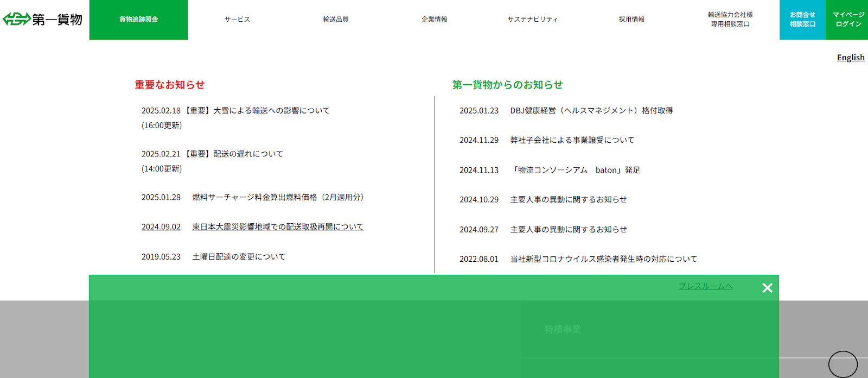Switch language to English

pos(851,58)
